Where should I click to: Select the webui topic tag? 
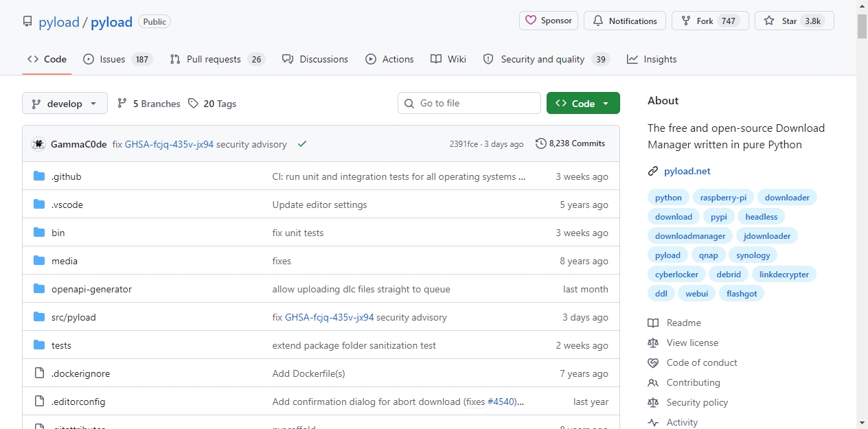[696, 294]
